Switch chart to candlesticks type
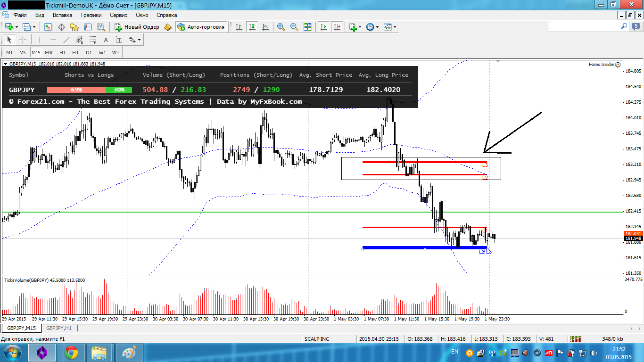 click(252, 27)
